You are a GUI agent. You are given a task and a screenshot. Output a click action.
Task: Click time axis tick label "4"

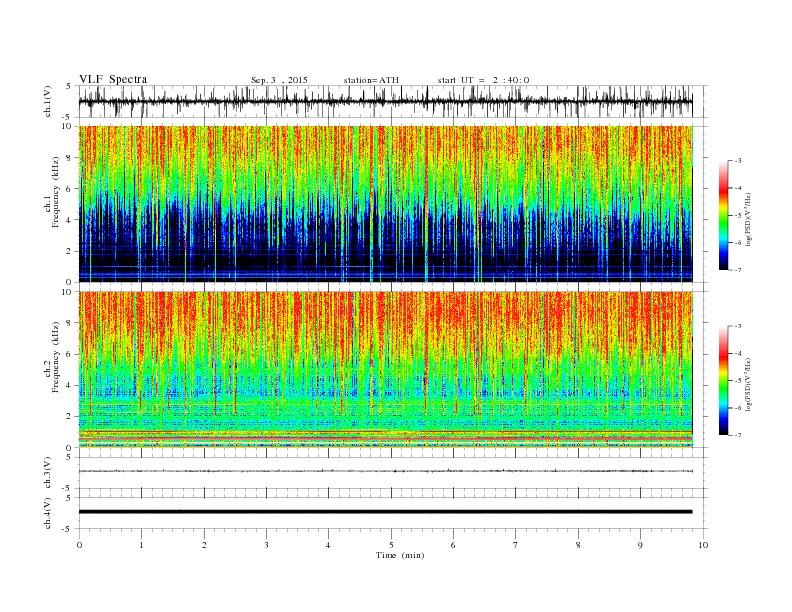tap(328, 545)
